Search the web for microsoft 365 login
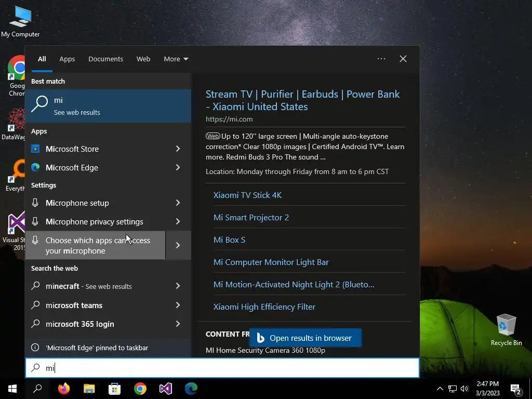The width and height of the screenshot is (532, 399). [x=95, y=324]
